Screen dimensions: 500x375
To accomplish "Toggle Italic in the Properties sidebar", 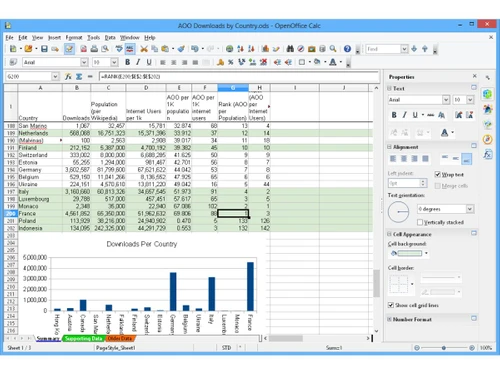I will click(405, 115).
